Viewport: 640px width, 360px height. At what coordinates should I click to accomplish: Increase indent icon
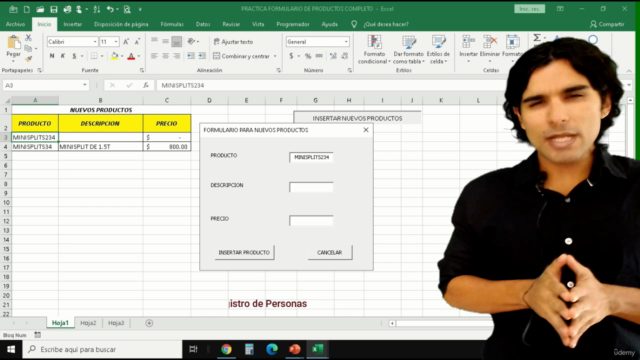(x=202, y=56)
